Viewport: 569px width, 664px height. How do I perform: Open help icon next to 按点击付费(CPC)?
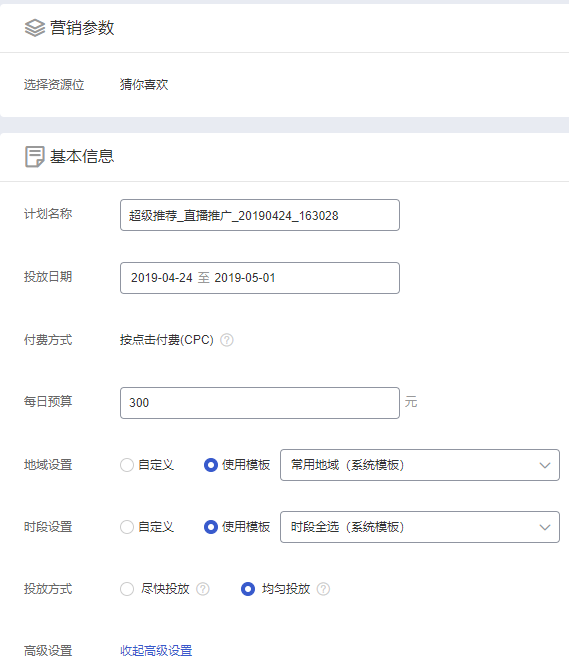(227, 340)
